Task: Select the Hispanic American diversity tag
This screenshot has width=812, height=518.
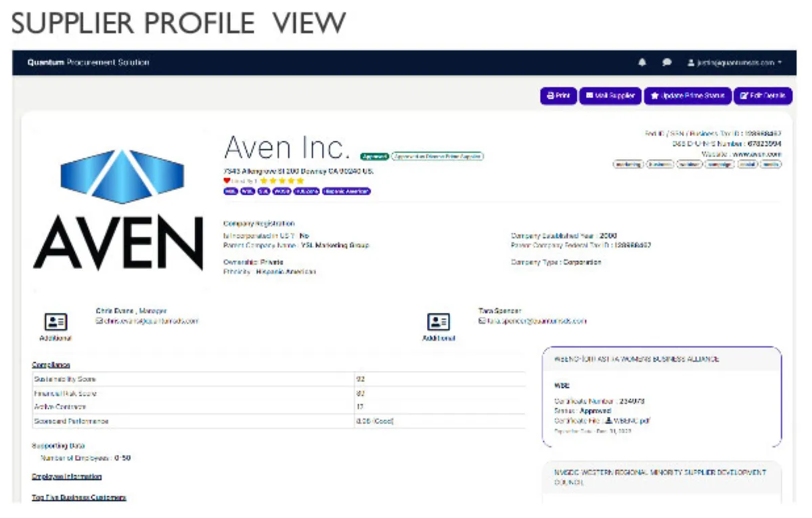Action: click(346, 192)
